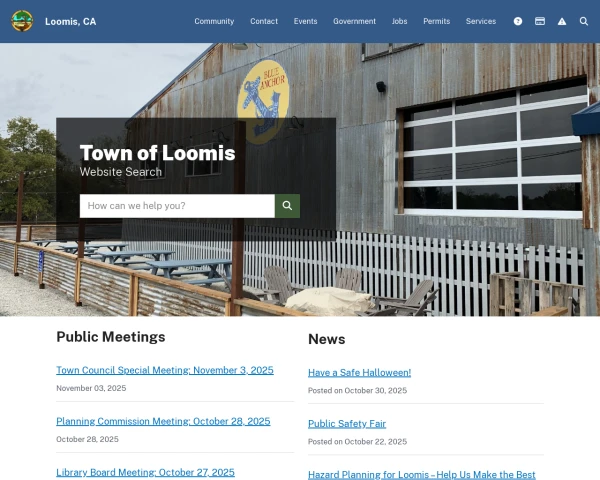Open the help question mark icon
Image resolution: width=600 pixels, height=480 pixels.
[518, 21]
